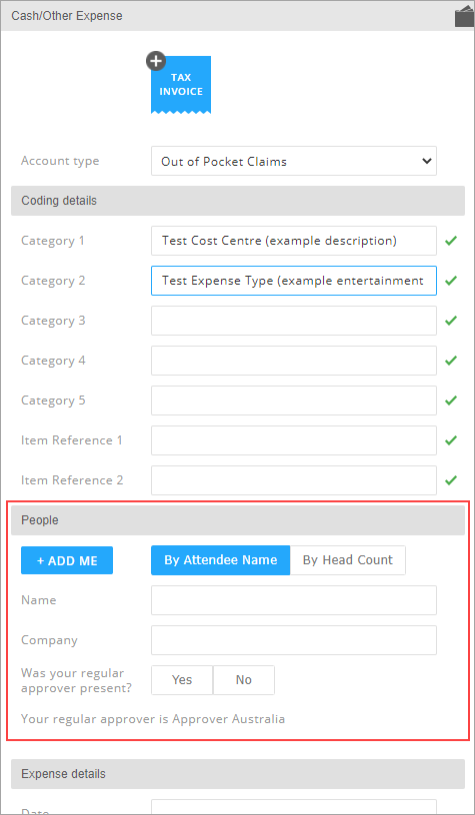
Task: Click the green checkmark beside Category 1
Action: (451, 241)
